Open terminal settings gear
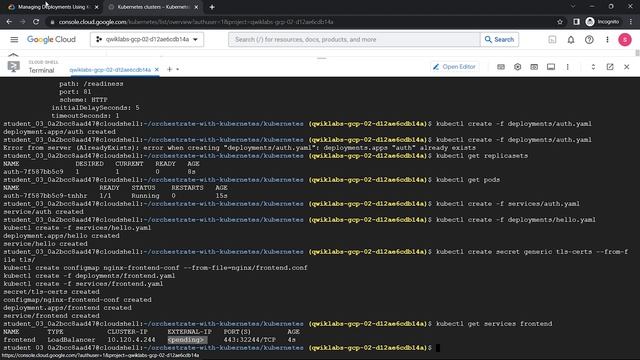This screenshot has width=640, height=360. coord(518,67)
